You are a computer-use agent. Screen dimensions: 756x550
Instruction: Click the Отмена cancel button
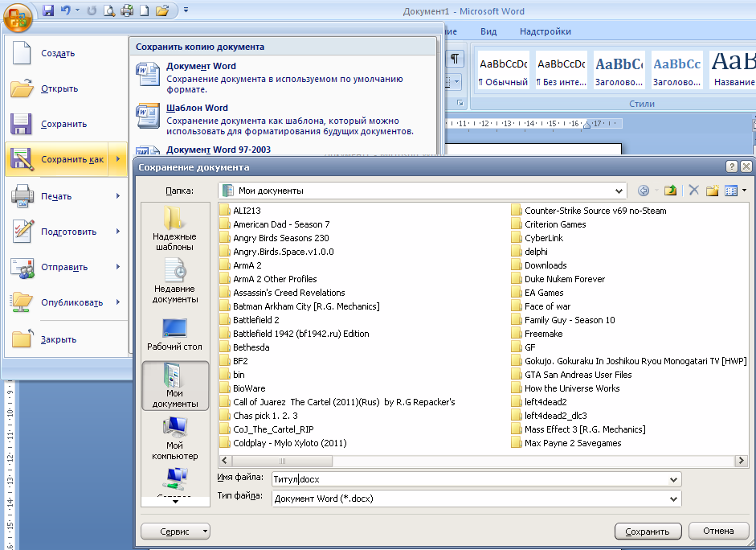pos(718,531)
